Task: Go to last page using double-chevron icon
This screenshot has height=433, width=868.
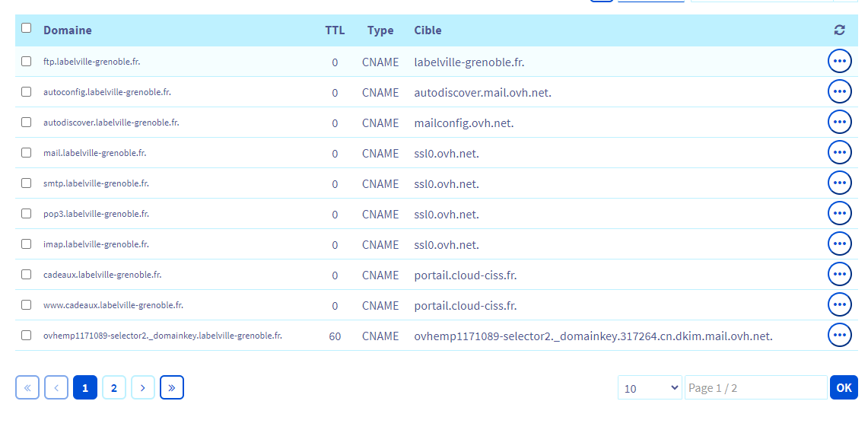Action: [172, 387]
